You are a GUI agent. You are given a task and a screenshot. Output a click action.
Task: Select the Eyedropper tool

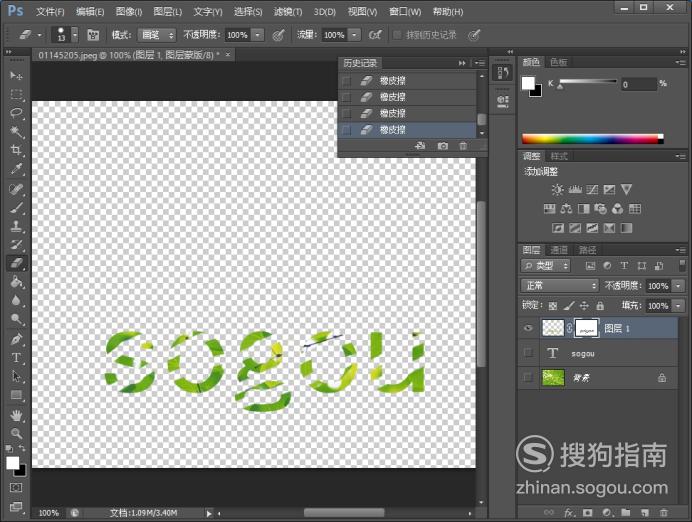click(16, 169)
